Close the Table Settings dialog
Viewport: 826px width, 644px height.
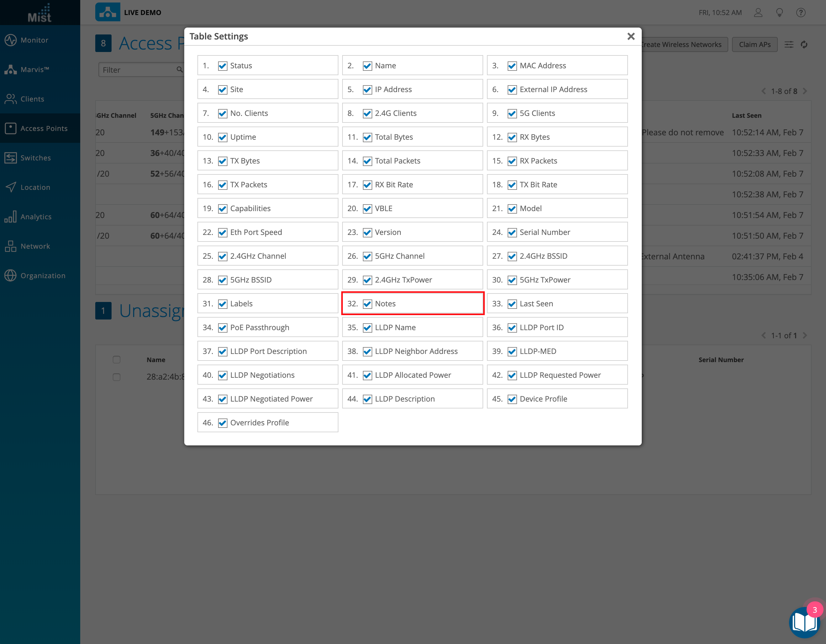coord(631,36)
